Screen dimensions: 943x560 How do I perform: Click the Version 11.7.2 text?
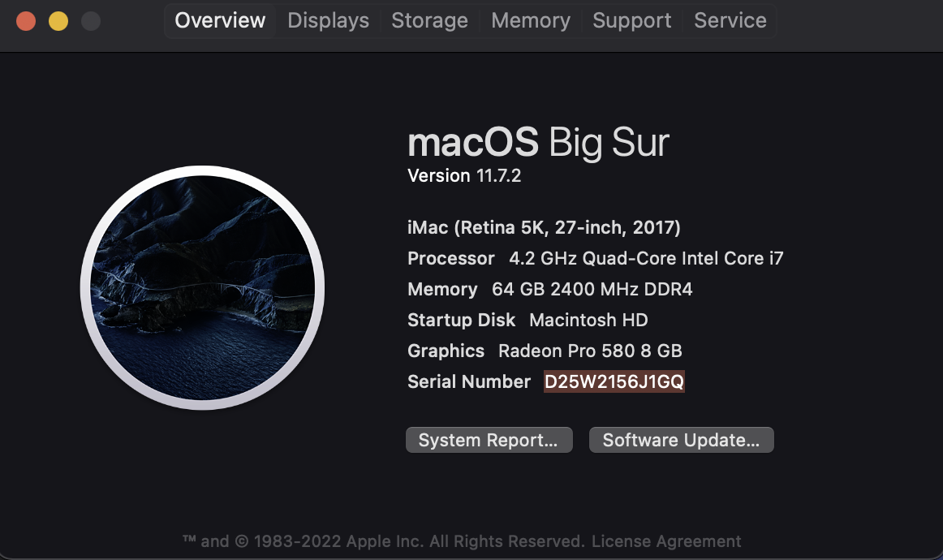coord(464,175)
